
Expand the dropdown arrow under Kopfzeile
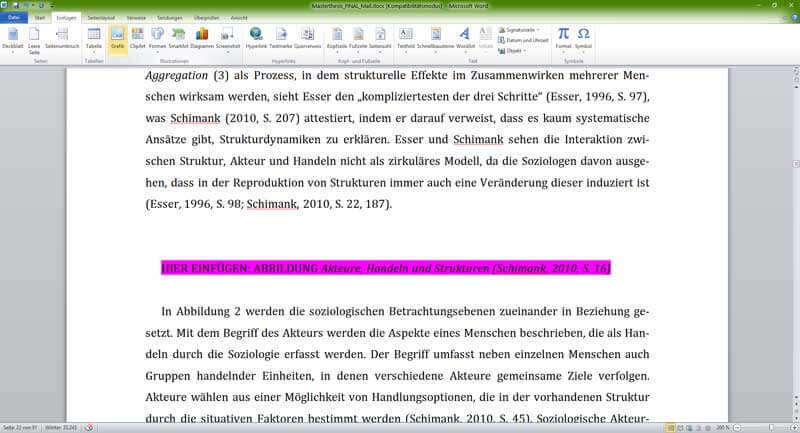click(x=337, y=52)
